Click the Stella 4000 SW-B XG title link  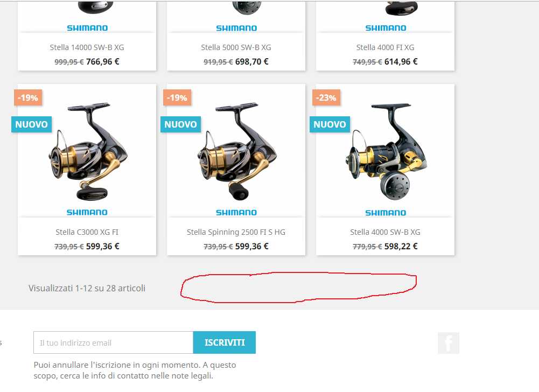[386, 232]
